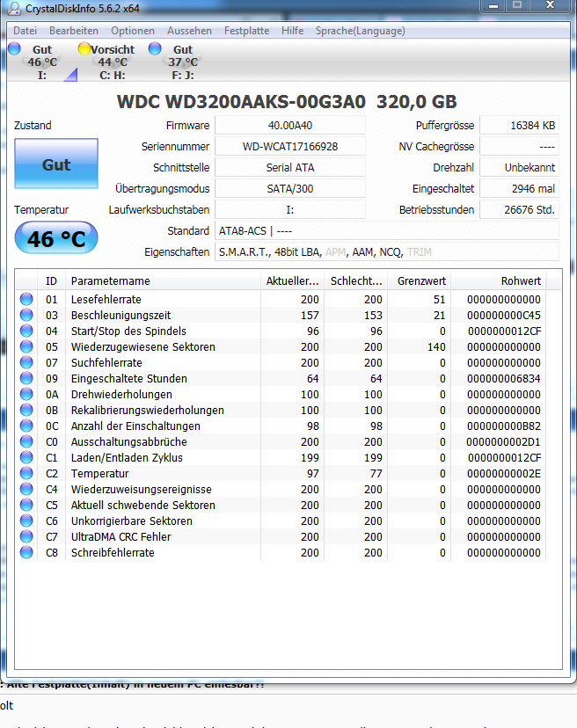Click status orb of Eingeschaltete Stunden row

click(x=26, y=378)
